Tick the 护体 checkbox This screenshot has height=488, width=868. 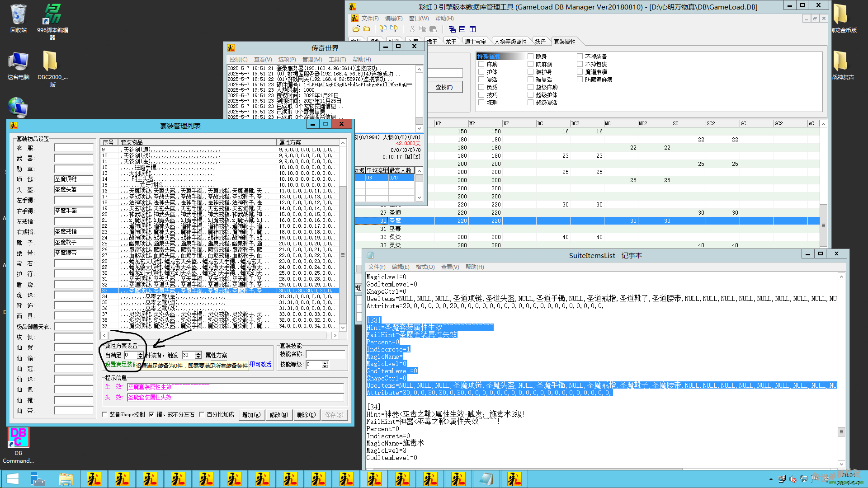(481, 72)
